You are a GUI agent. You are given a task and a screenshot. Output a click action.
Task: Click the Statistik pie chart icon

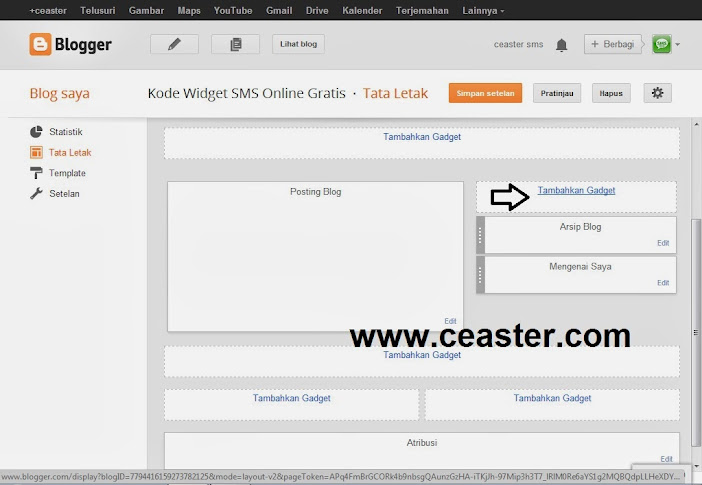click(36, 132)
